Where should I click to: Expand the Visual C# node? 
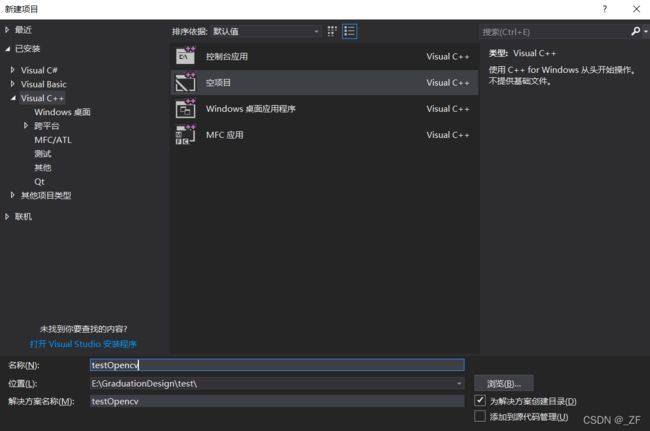[x=12, y=70]
